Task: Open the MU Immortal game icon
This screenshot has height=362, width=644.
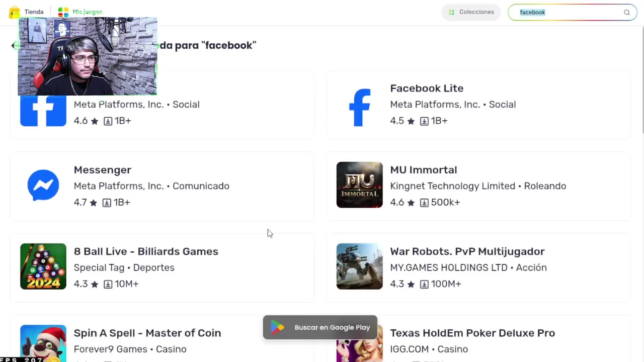Action: [359, 185]
